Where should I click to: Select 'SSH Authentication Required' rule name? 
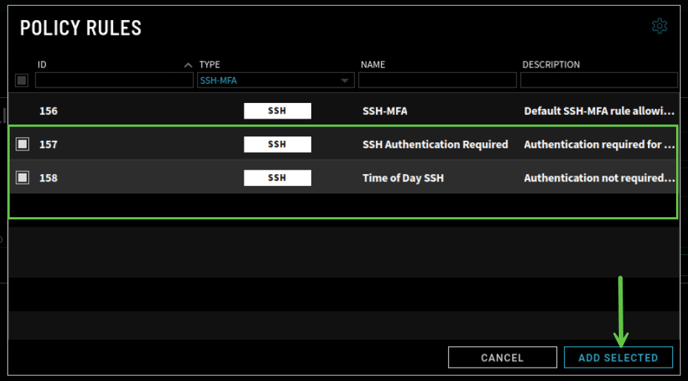coord(435,144)
